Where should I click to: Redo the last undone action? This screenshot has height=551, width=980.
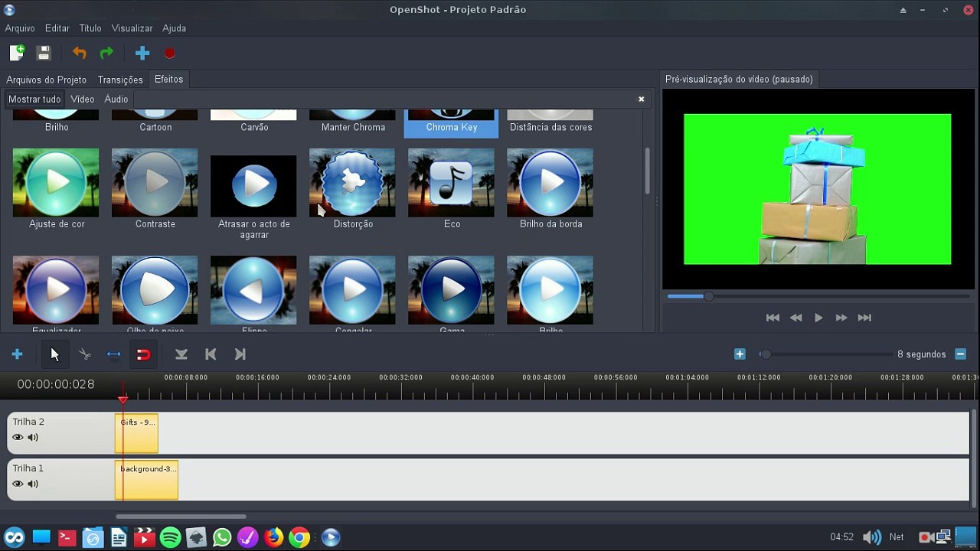pyautogui.click(x=106, y=53)
